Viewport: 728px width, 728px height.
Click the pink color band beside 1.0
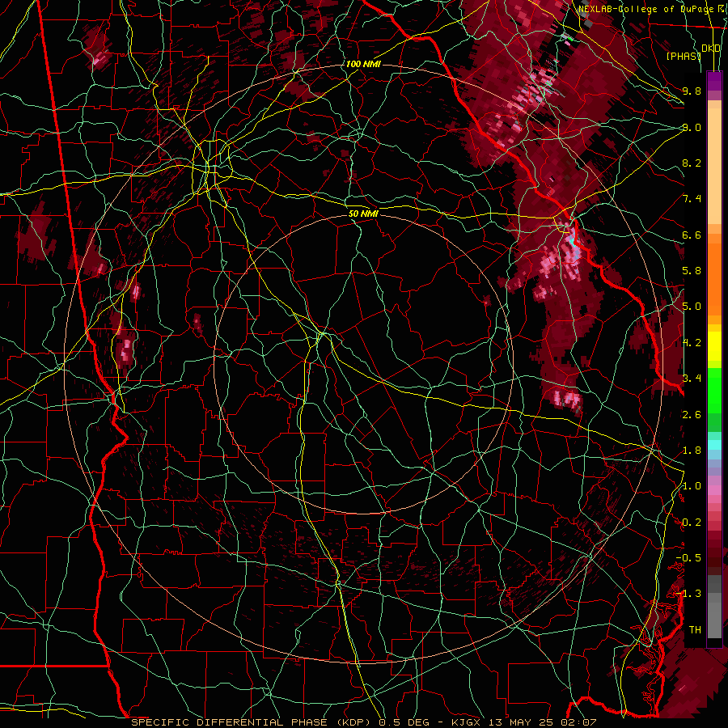pyautogui.click(x=714, y=490)
